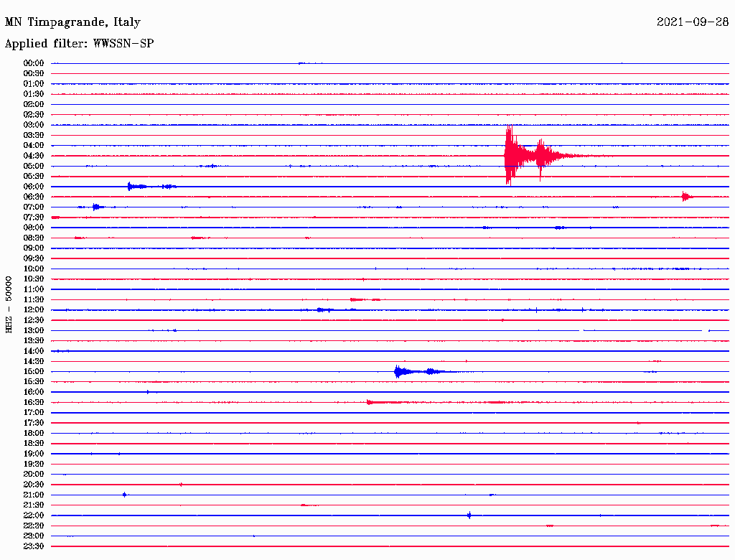The width and height of the screenshot is (735, 560).
Task: Click the 15:00 time label
Action: (34, 371)
